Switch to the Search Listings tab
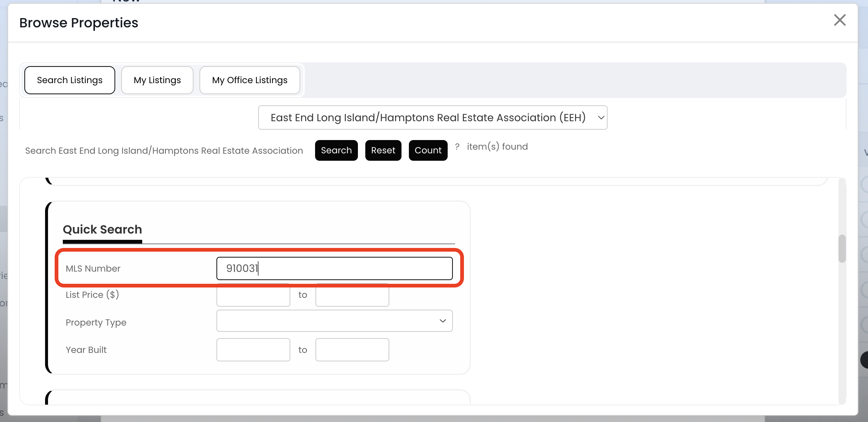This screenshot has width=868, height=422. pyautogui.click(x=70, y=80)
